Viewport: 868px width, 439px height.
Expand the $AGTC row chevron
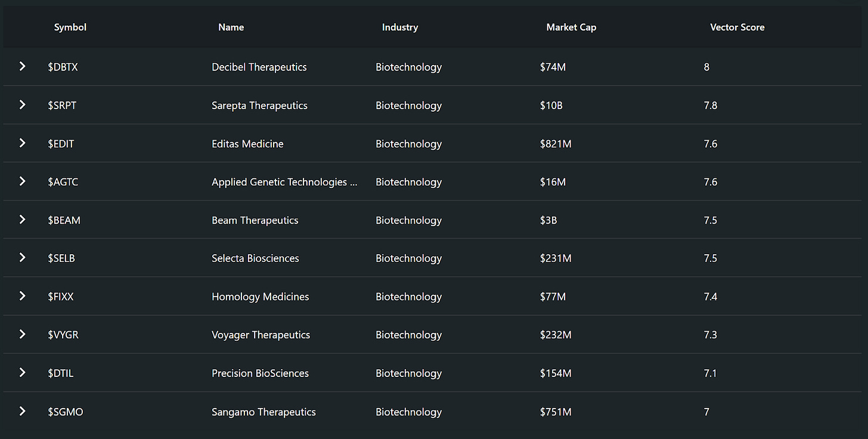[x=22, y=181]
